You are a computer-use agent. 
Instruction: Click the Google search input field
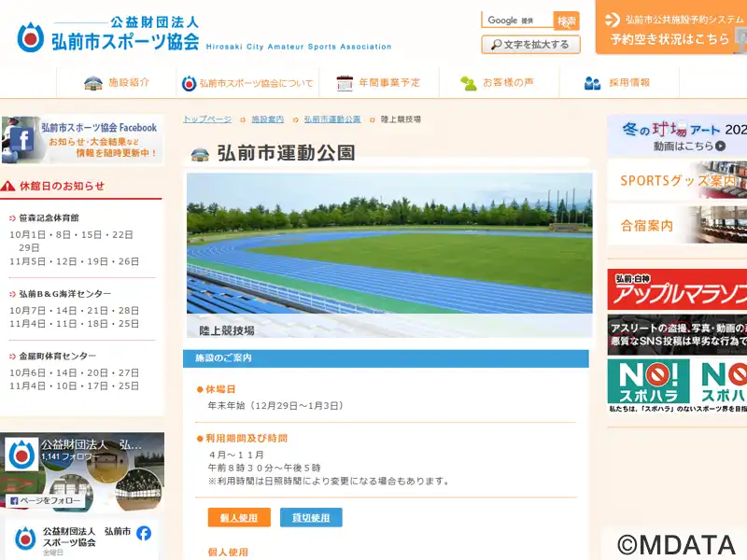(x=517, y=21)
